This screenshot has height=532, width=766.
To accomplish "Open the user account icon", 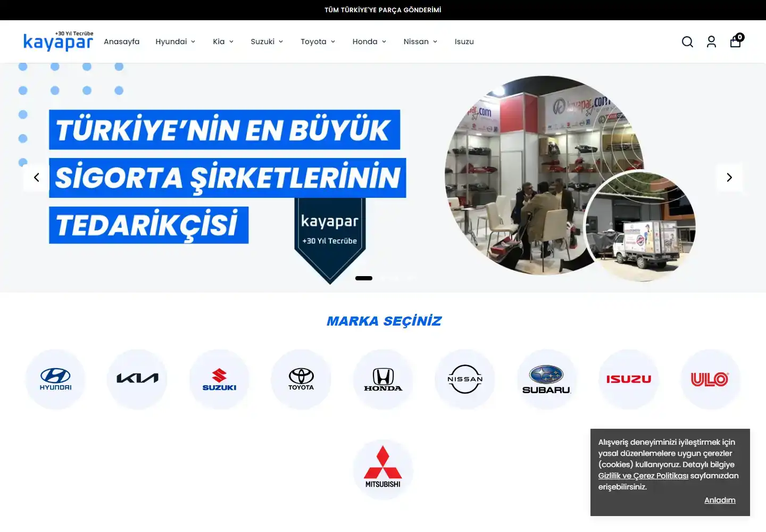I will point(711,41).
